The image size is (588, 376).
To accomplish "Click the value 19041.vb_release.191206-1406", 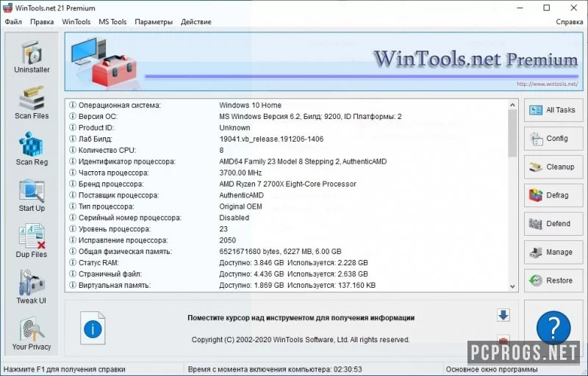I will pyautogui.click(x=271, y=139).
